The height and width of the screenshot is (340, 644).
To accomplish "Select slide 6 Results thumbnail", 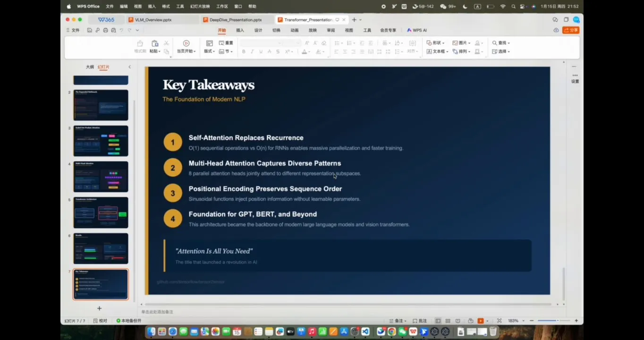I will [x=101, y=248].
